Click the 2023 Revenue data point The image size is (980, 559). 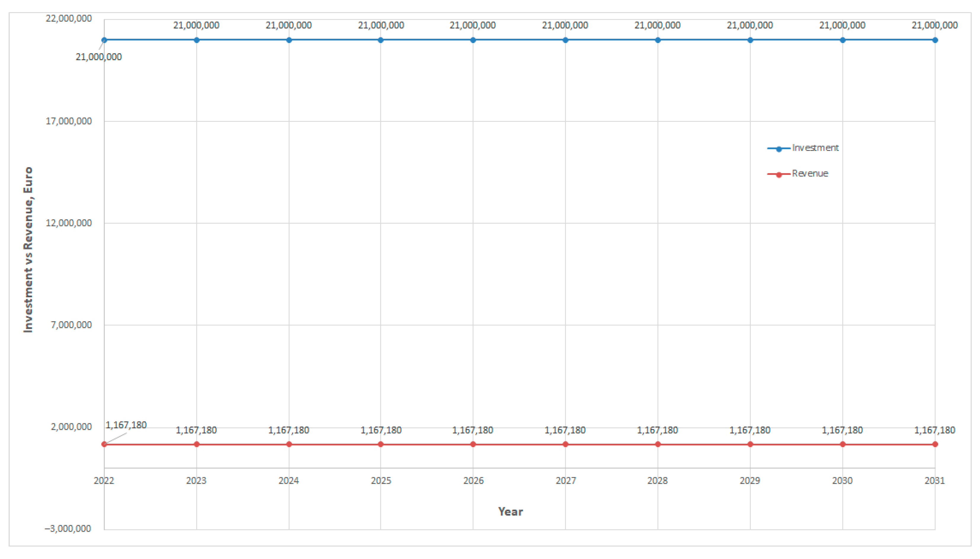tap(196, 444)
